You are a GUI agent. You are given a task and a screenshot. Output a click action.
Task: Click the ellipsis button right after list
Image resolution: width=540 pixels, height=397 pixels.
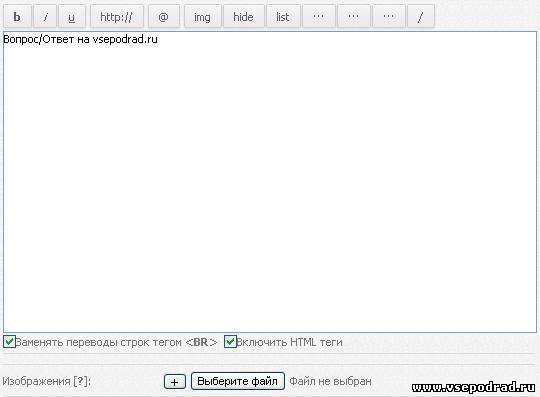[319, 17]
